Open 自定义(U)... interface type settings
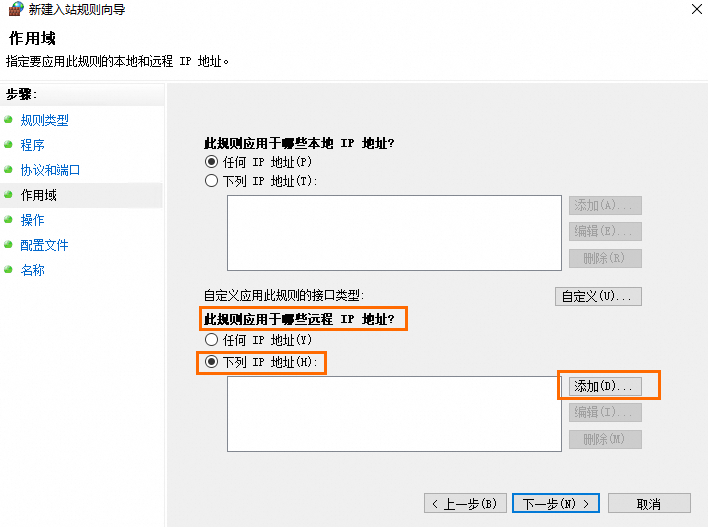 598,297
